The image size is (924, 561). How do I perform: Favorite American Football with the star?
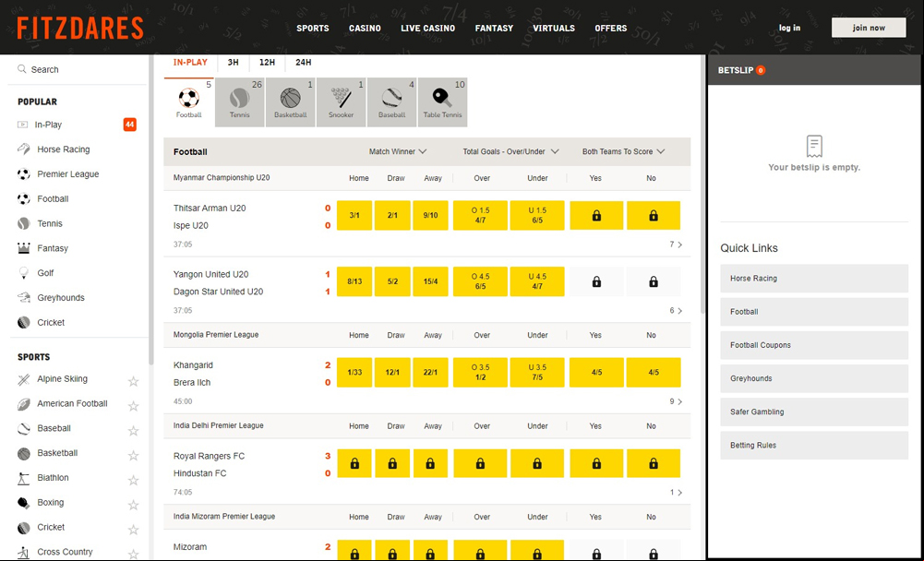point(134,406)
